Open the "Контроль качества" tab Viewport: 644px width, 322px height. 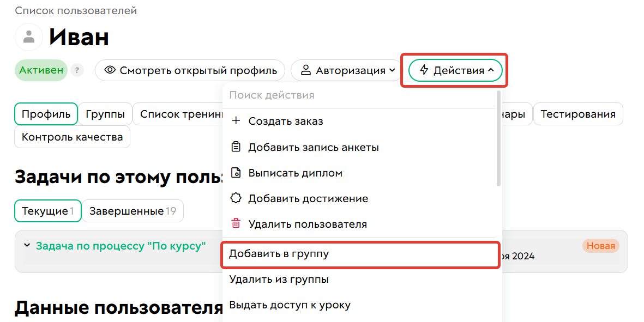click(x=72, y=137)
